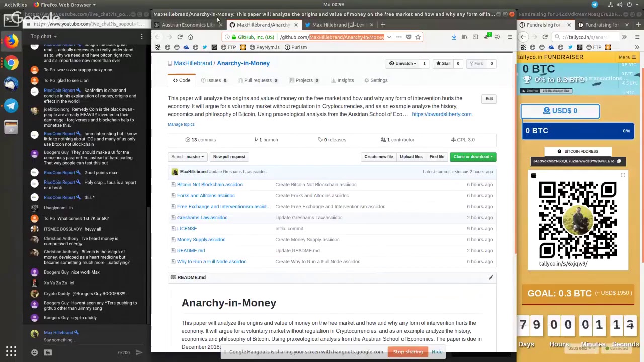The width and height of the screenshot is (644, 362).
Task: Open page actions three-dot menu
Action: coord(399,37)
